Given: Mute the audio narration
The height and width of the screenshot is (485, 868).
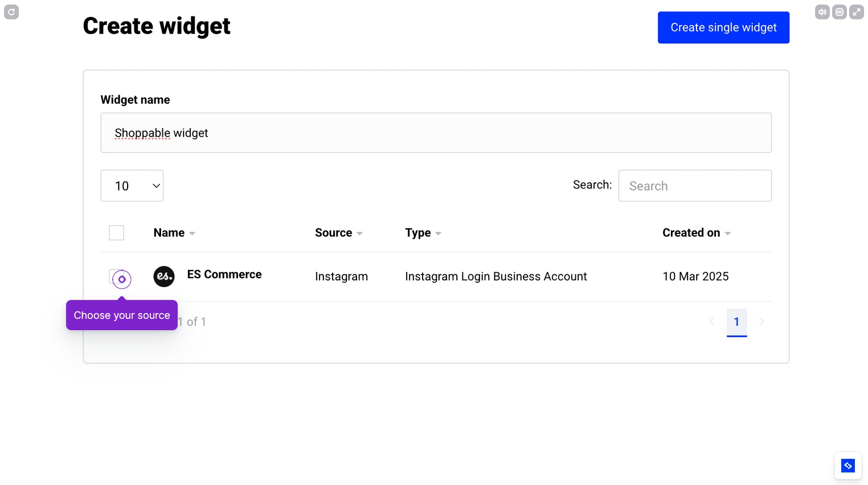Looking at the screenshot, I should pos(822,11).
